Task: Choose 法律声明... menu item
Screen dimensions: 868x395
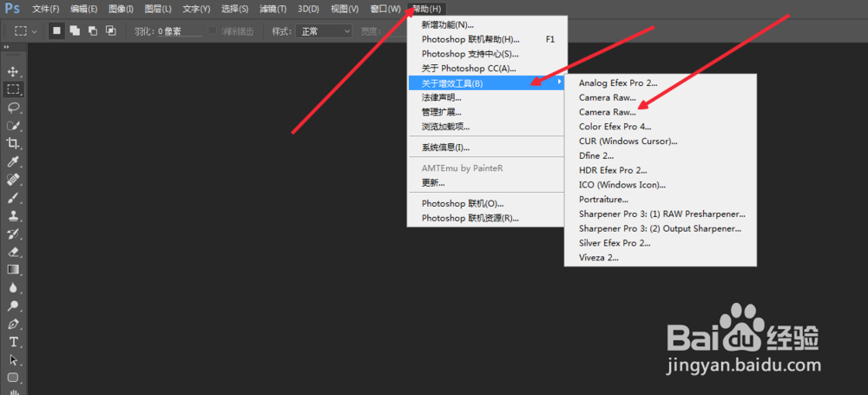Action: pyautogui.click(x=487, y=97)
